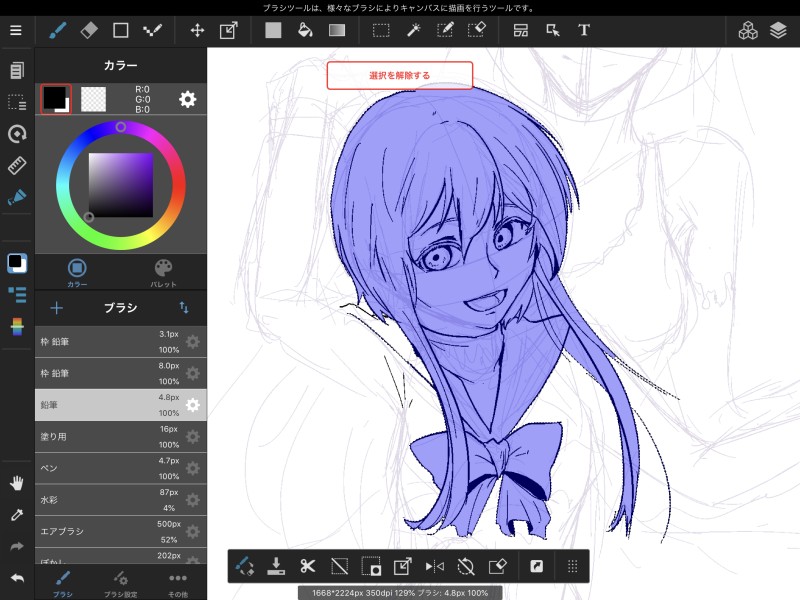Toggle the brush list icon in sidebar
The image size is (800, 600).
(x=17, y=294)
